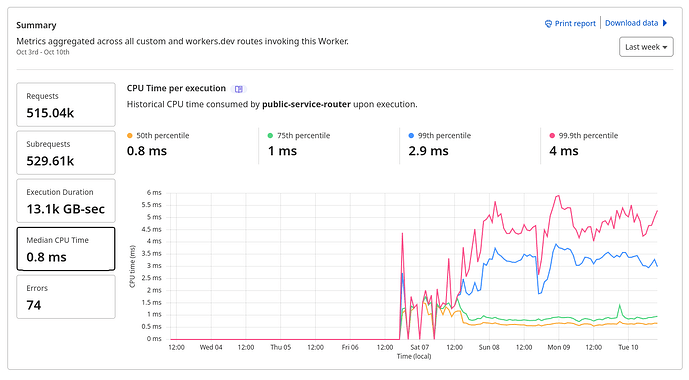Show the Errors 74 metric card
Image resolution: width=689 pixels, height=380 pixels.
[x=66, y=297]
